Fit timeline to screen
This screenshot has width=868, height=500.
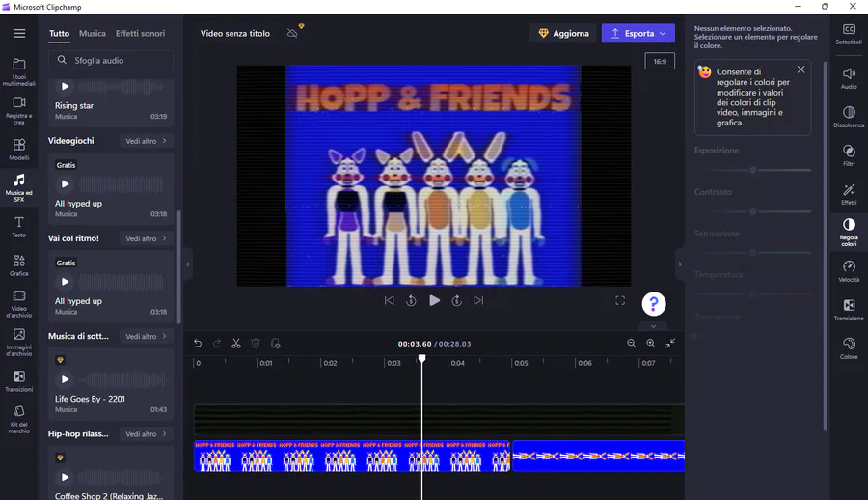[x=670, y=344]
